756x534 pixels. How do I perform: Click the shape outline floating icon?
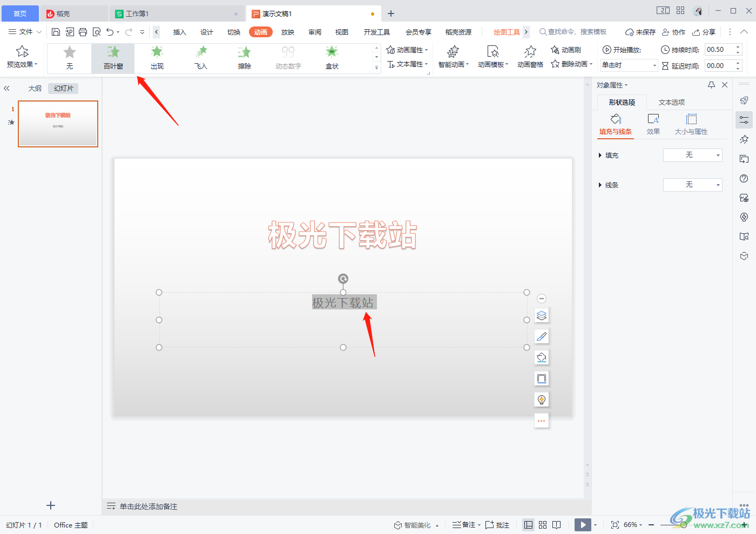pos(542,378)
